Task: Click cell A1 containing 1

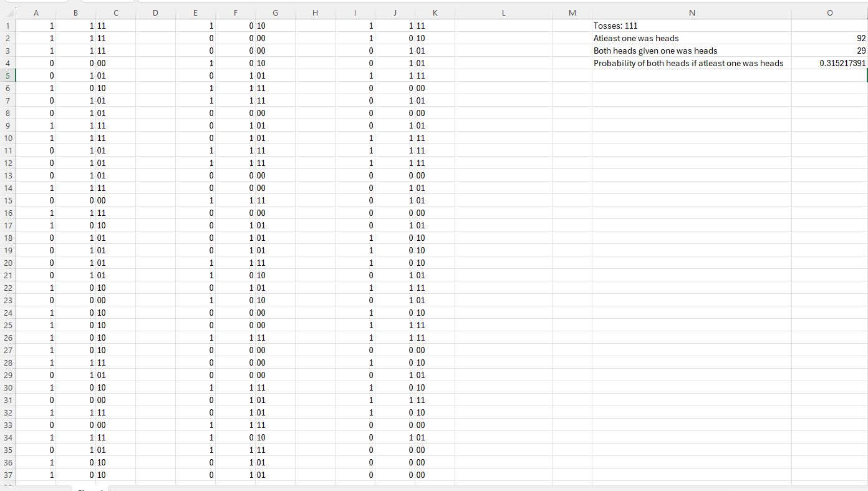Action: click(x=36, y=26)
